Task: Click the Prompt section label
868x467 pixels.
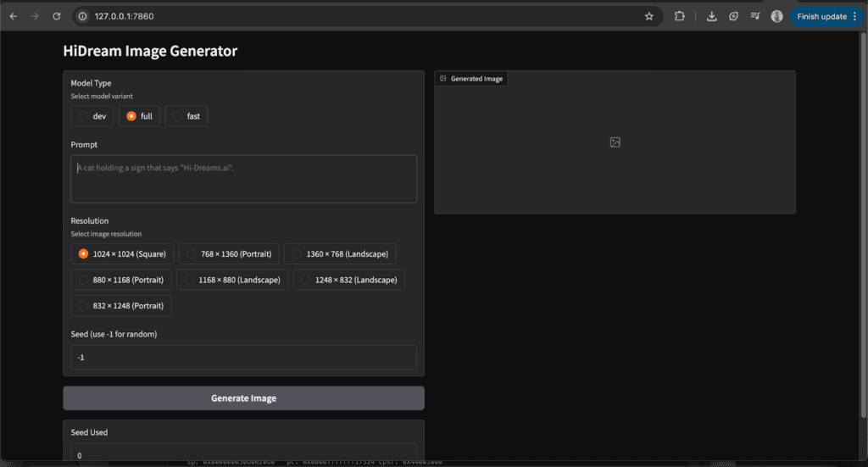Action: pos(84,144)
